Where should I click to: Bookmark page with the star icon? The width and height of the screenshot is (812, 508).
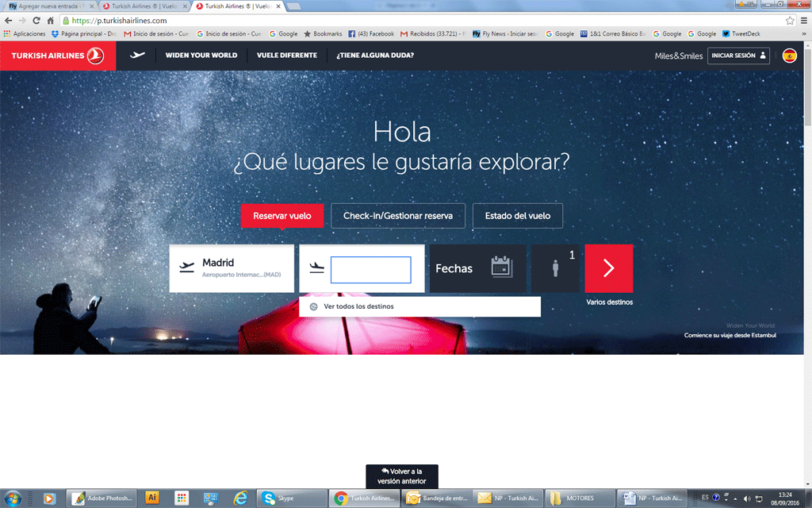point(790,21)
